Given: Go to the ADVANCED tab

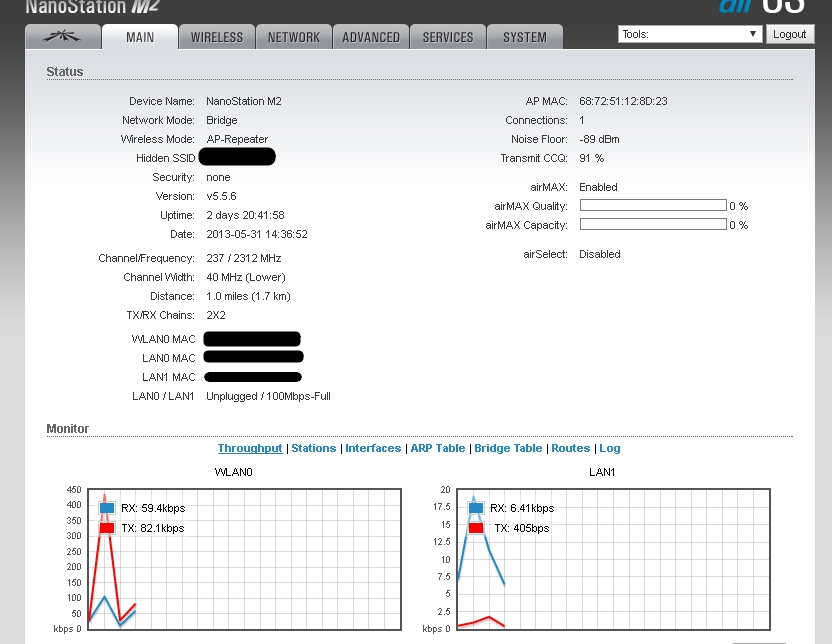Looking at the screenshot, I should 371,37.
